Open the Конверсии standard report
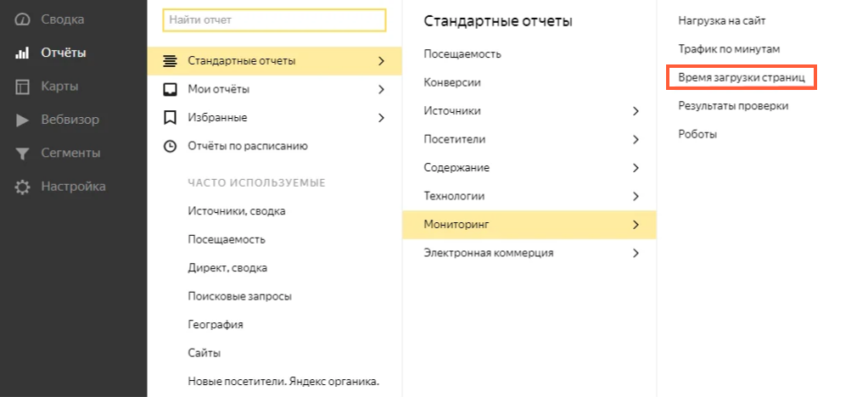The width and height of the screenshot is (868, 397). coord(452,82)
